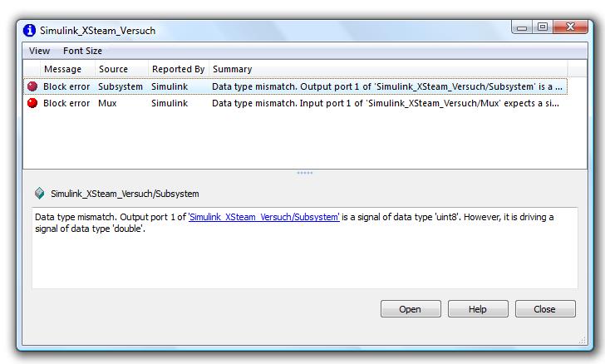Follow the Simulink_XSteam_Versuch/Subsystem hyperlink
Viewport: 605px width, 364px height.
tap(264, 218)
